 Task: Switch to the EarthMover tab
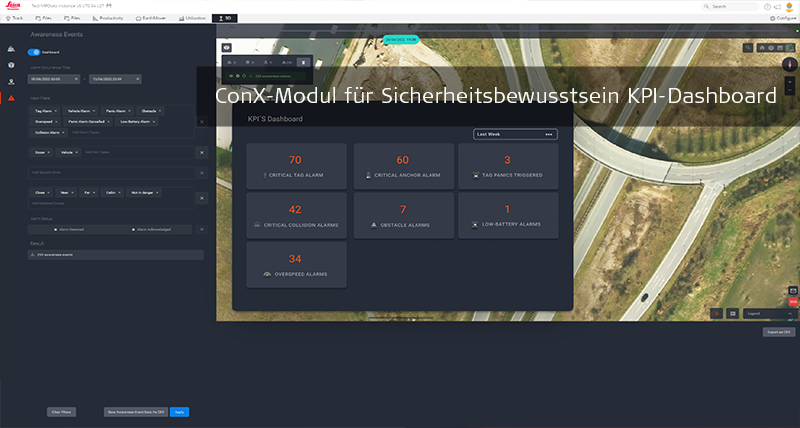[x=150, y=18]
